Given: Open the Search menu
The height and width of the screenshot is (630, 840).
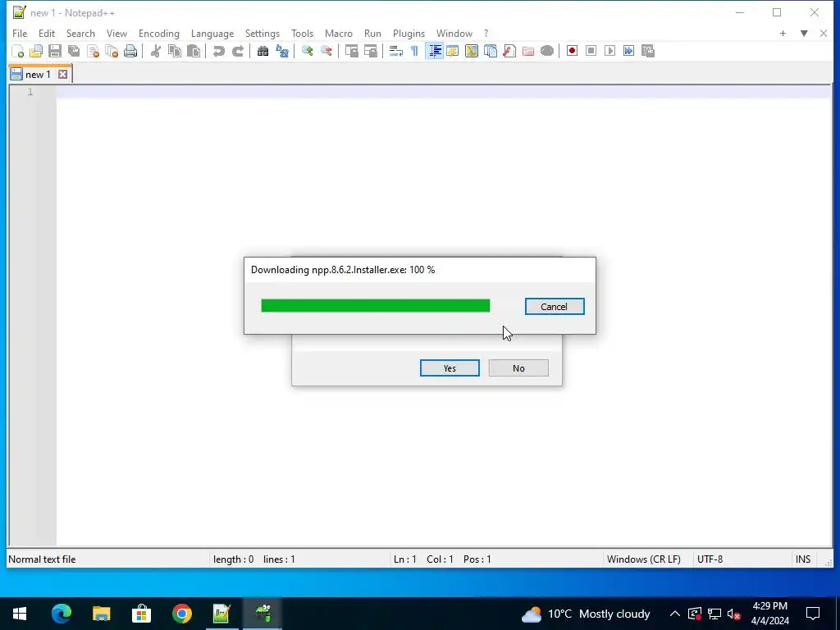Looking at the screenshot, I should coord(80,33).
